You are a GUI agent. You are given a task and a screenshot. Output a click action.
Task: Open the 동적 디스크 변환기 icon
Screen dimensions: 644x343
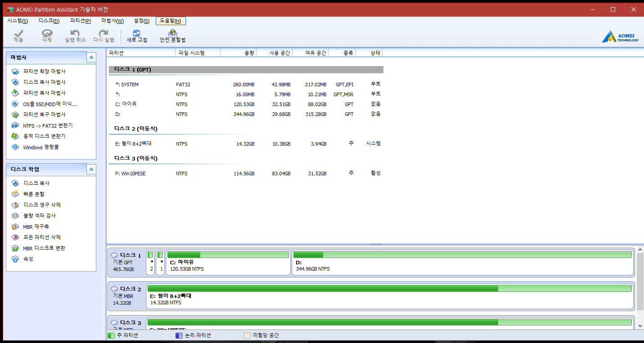coord(15,136)
